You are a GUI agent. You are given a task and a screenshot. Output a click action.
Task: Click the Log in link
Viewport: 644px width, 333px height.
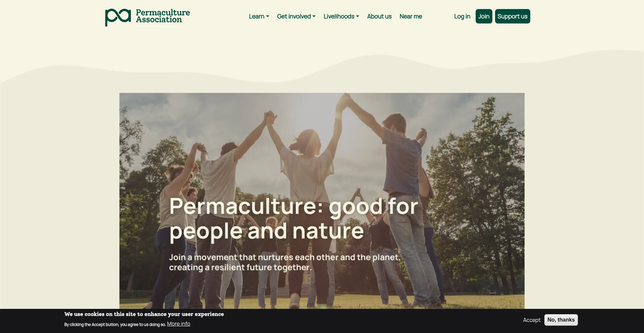462,16
